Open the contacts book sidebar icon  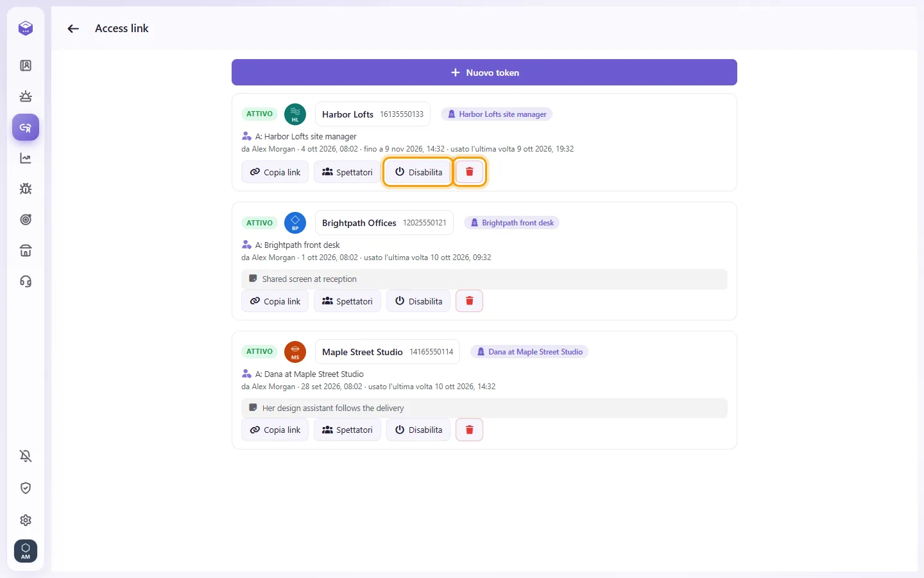26,66
